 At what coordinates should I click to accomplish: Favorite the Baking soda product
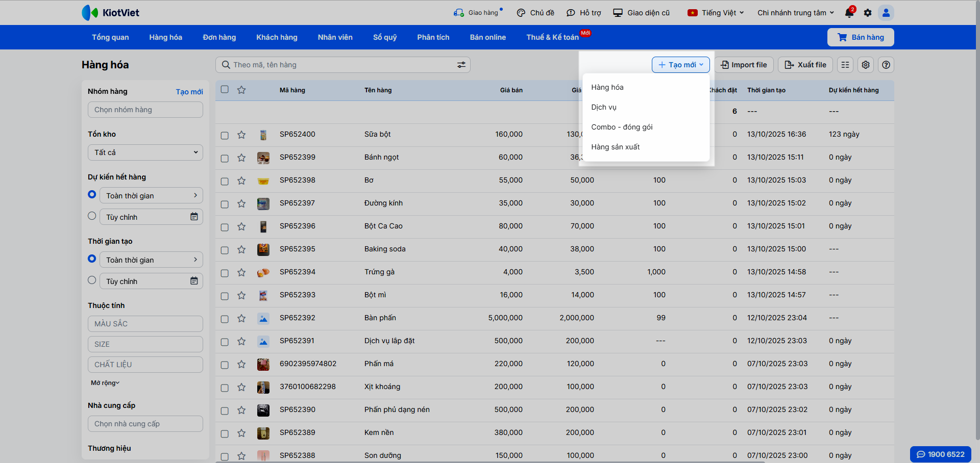(241, 249)
